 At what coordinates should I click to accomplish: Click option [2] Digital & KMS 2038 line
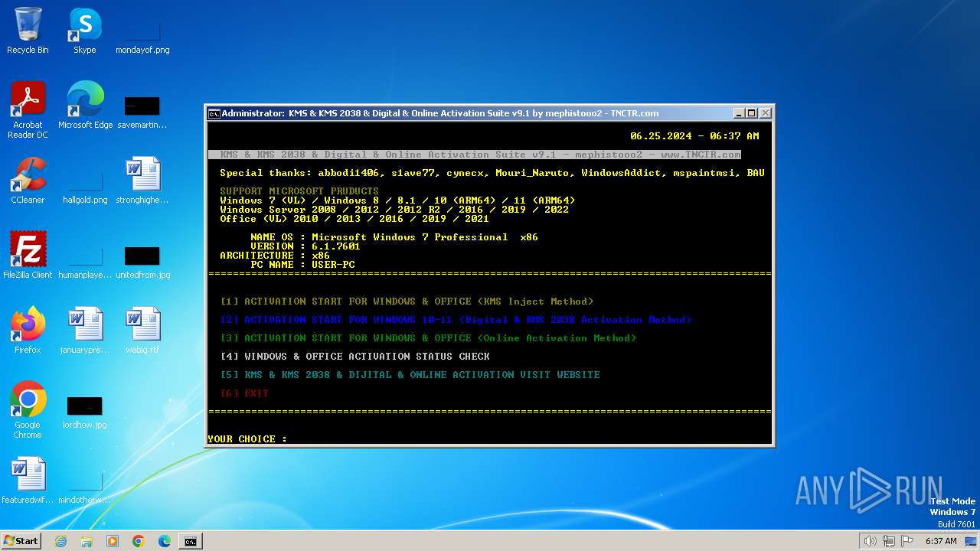456,320
